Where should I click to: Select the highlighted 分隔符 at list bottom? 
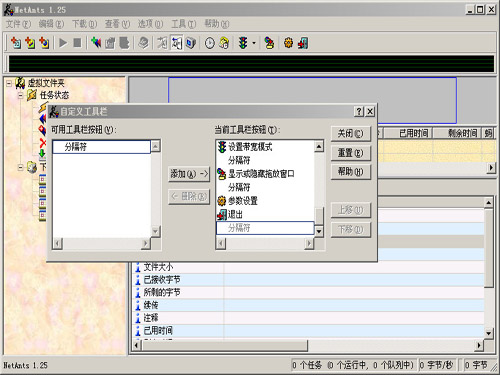click(265, 228)
